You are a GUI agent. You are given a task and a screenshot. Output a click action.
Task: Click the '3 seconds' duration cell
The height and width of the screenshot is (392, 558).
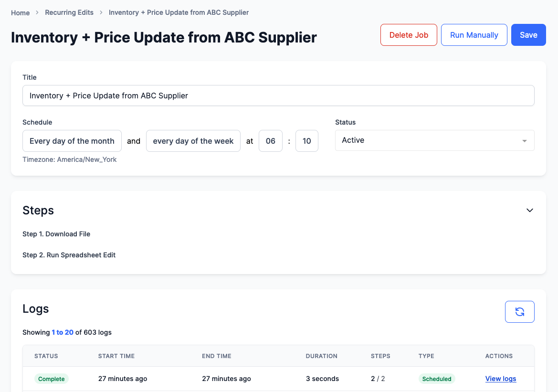click(x=322, y=379)
